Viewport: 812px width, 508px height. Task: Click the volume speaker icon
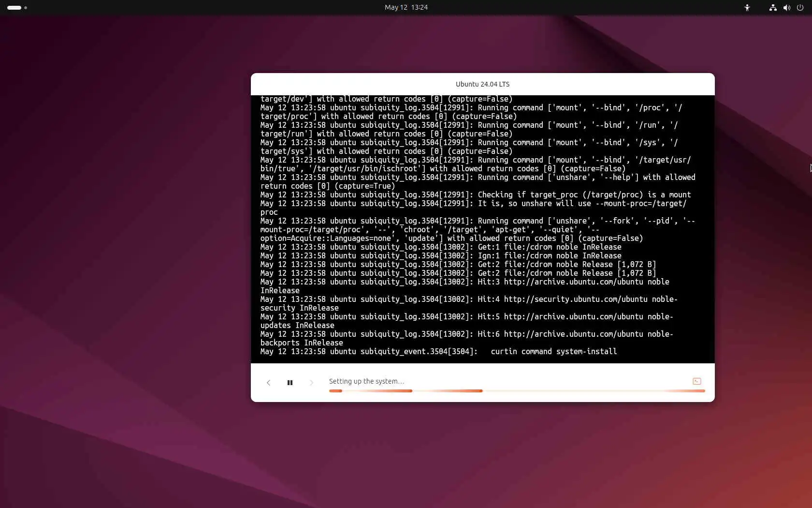pos(787,7)
